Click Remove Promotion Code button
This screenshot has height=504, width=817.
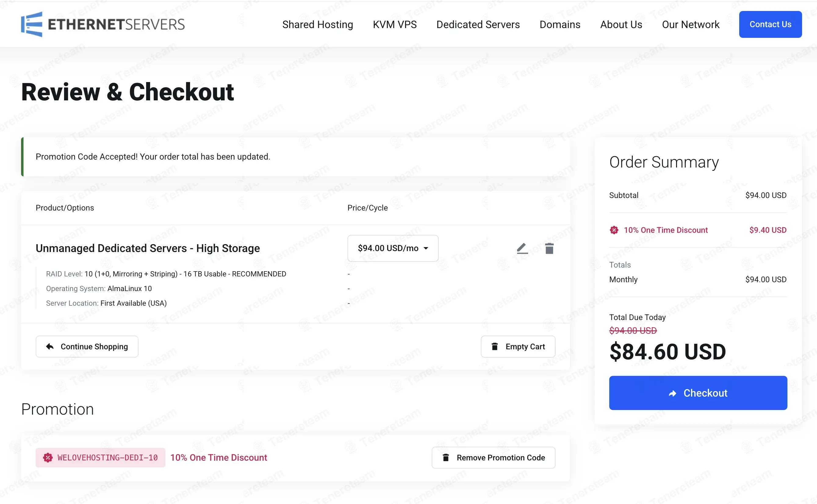point(493,457)
